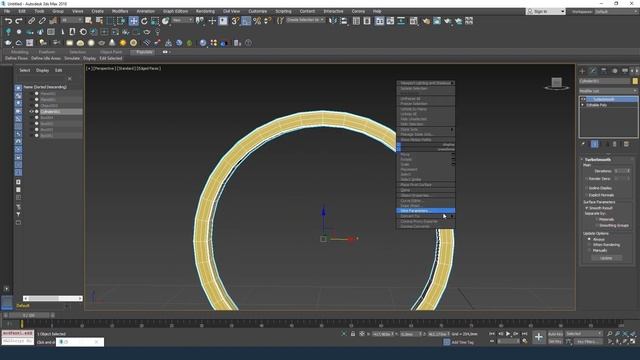This screenshot has height=360, width=640.
Task: Click the Redo arrow icon
Action: tap(19, 21)
